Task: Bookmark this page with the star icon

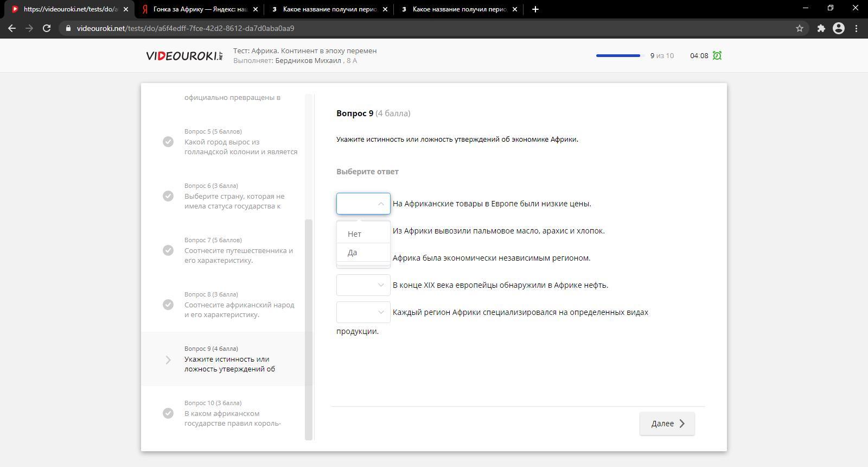Action: pyautogui.click(x=799, y=28)
